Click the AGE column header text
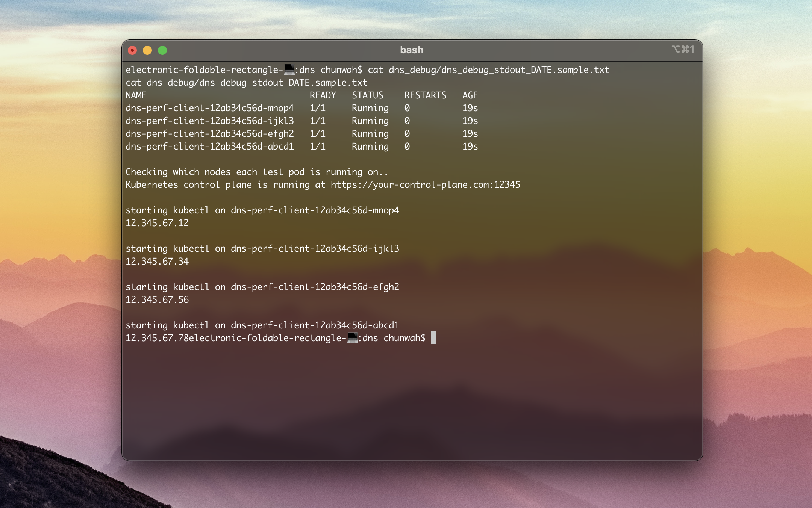Viewport: 812px width, 508px height. (470, 95)
